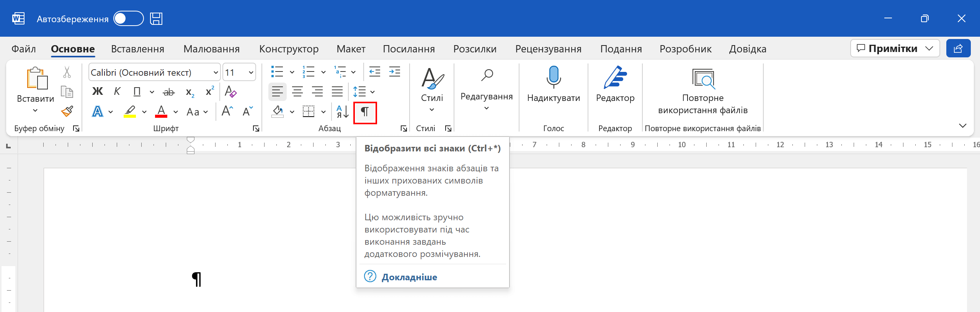Click the Increase indent icon
This screenshot has height=312, width=980.
click(395, 71)
